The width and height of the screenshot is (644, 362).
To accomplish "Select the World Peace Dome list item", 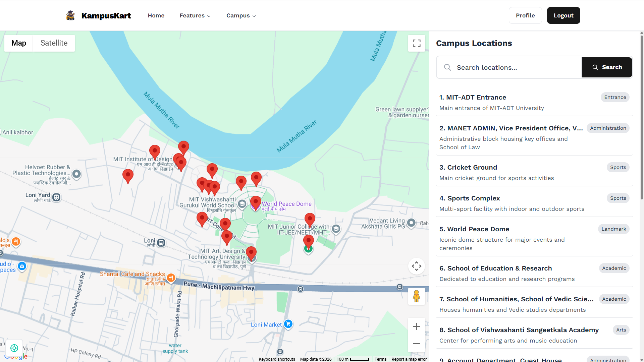I will [534, 238].
